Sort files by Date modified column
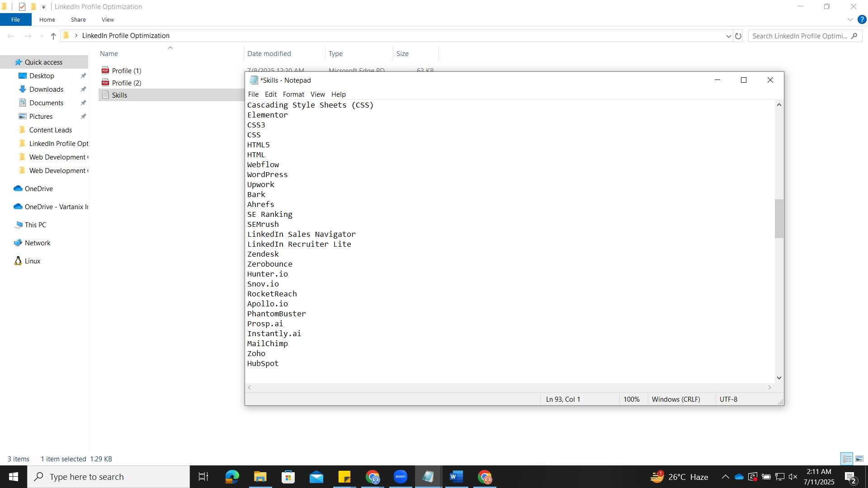The width and height of the screenshot is (868, 488). tap(269, 53)
